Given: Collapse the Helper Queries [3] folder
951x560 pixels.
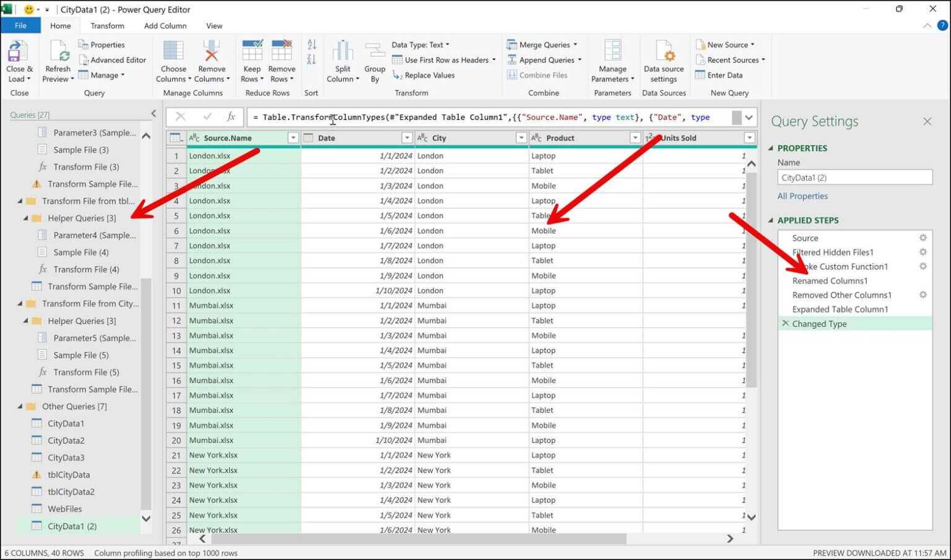Looking at the screenshot, I should pyautogui.click(x=25, y=218).
